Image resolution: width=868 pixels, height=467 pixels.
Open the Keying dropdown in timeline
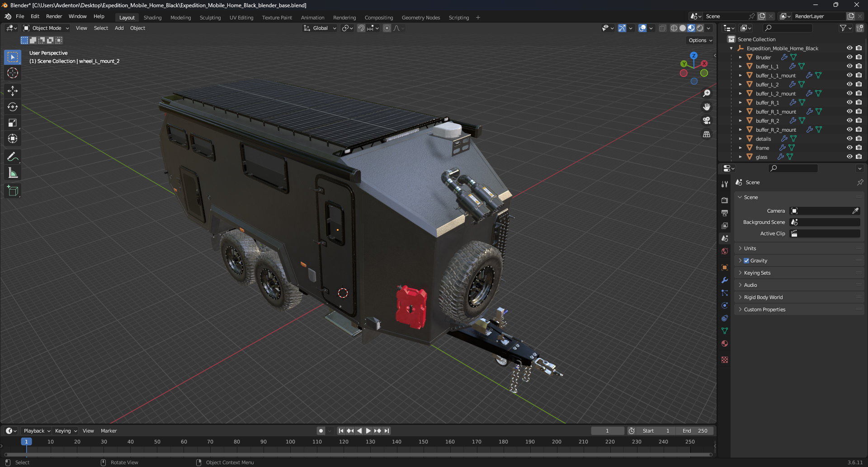(x=66, y=431)
